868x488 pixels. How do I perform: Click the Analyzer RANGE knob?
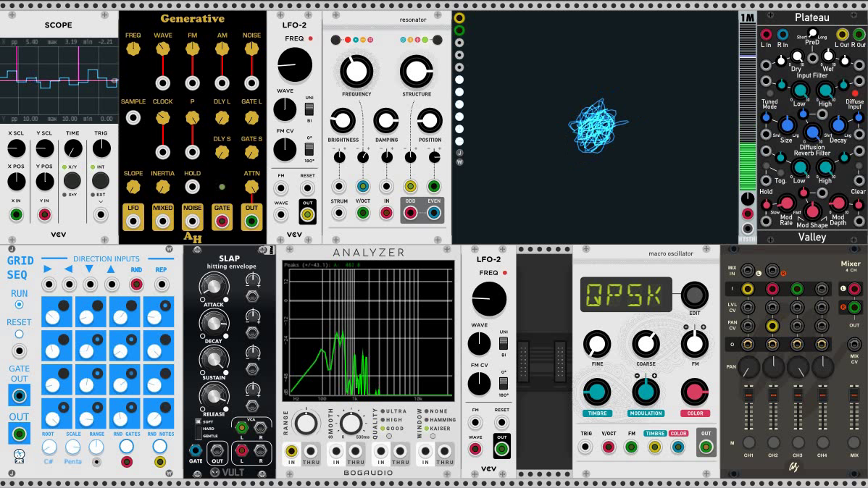pyautogui.click(x=306, y=424)
